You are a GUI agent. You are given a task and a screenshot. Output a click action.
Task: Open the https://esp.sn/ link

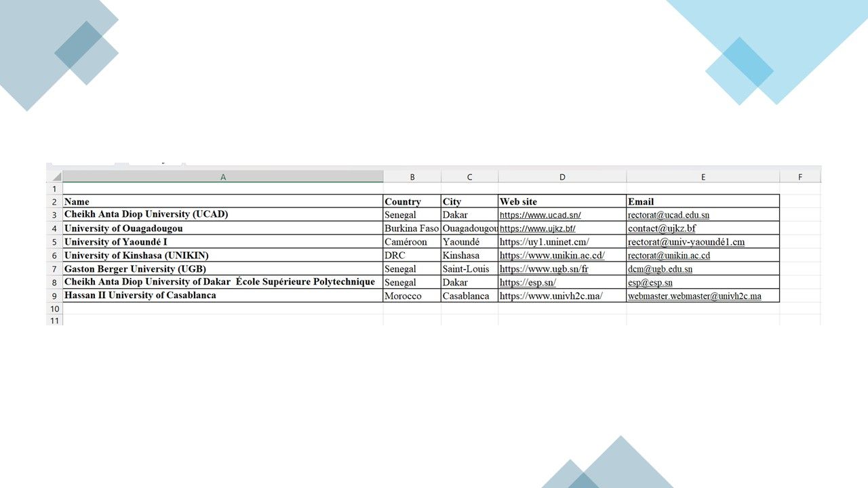click(528, 283)
